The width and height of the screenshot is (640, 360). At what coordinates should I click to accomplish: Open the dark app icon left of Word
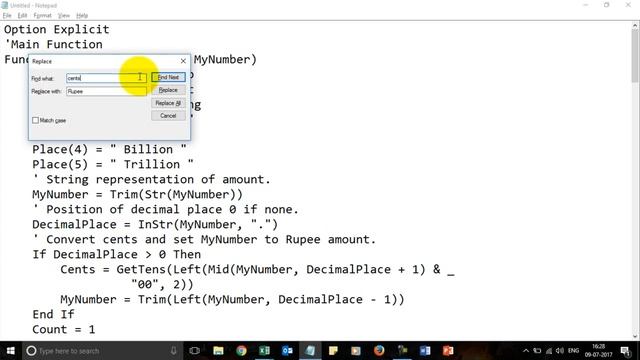pyautogui.click(x=402, y=351)
